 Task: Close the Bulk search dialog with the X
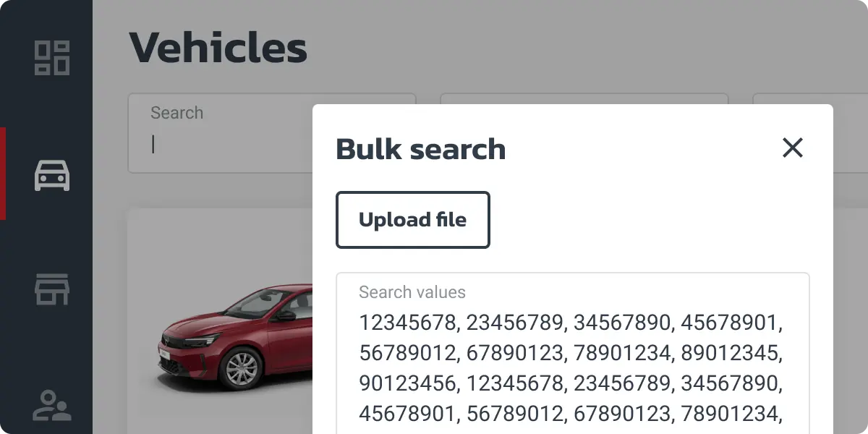[793, 148]
